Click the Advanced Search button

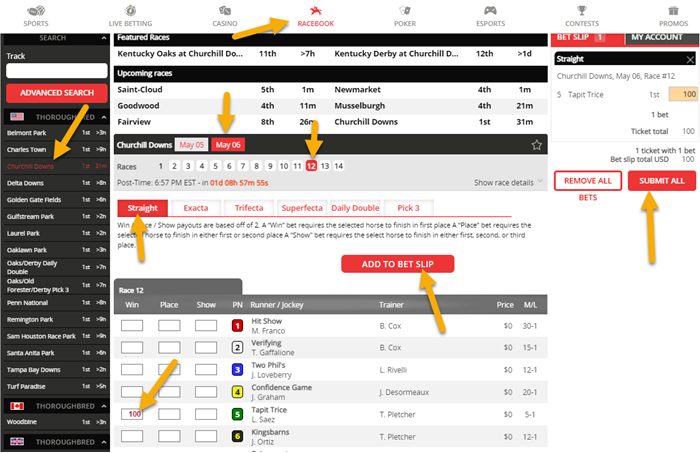[57, 93]
